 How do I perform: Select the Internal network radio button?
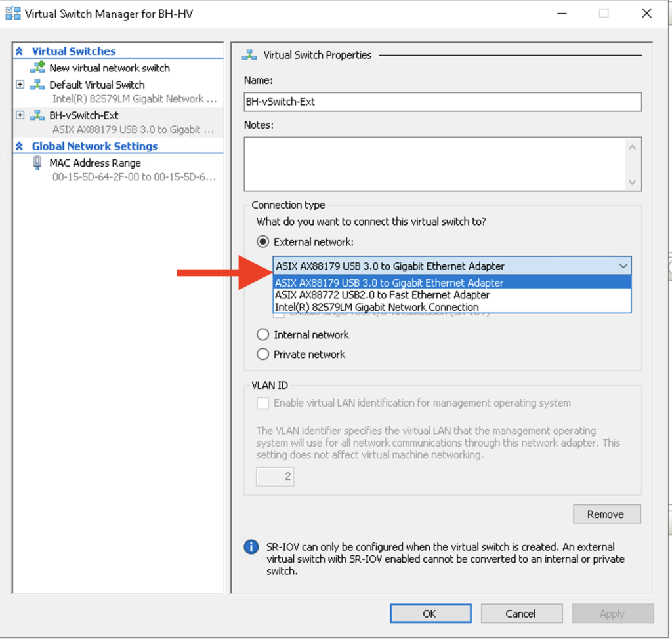pos(262,334)
